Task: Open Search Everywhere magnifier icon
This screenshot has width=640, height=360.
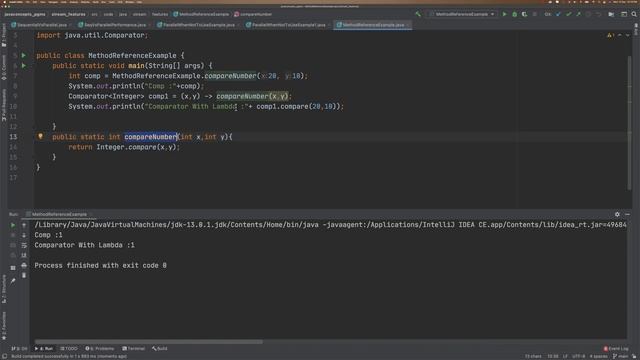Action: [x=634, y=14]
